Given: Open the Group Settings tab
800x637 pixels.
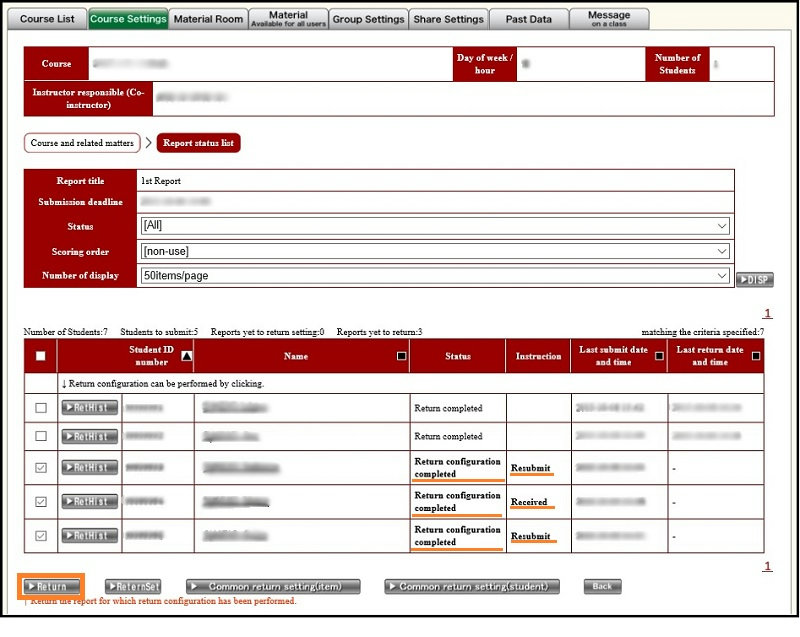Looking at the screenshot, I should 368,19.
